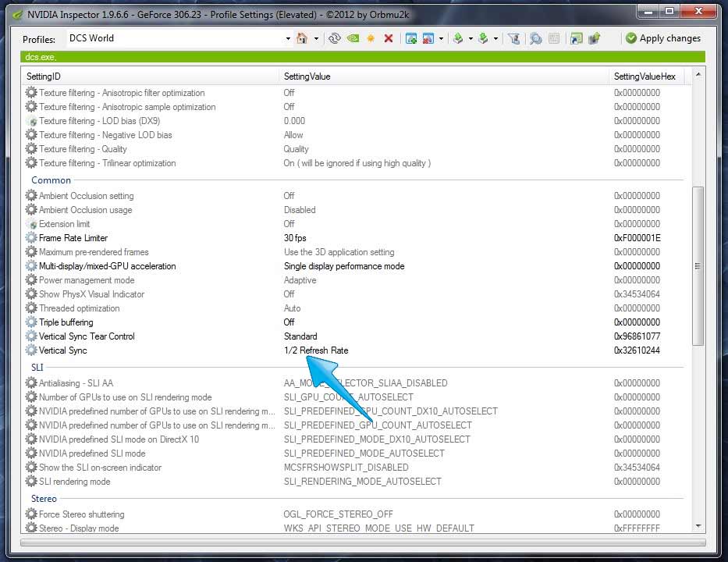This screenshot has width=728, height=562.
Task: Click the vertical scrollbar thumb
Action: [x=698, y=266]
